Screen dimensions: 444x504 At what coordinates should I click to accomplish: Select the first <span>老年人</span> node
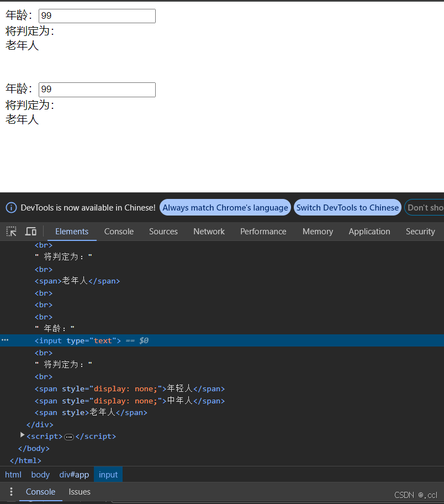pos(77,281)
